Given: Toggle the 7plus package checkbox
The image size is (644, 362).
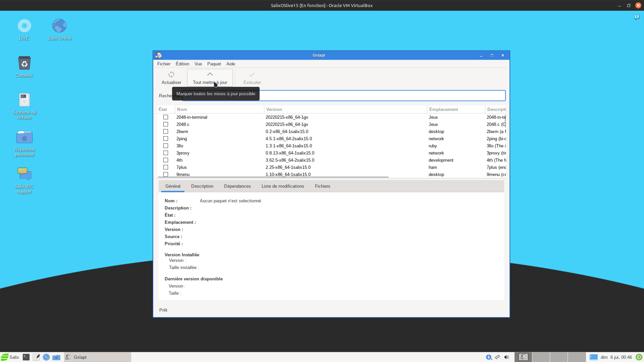Looking at the screenshot, I should click(166, 167).
